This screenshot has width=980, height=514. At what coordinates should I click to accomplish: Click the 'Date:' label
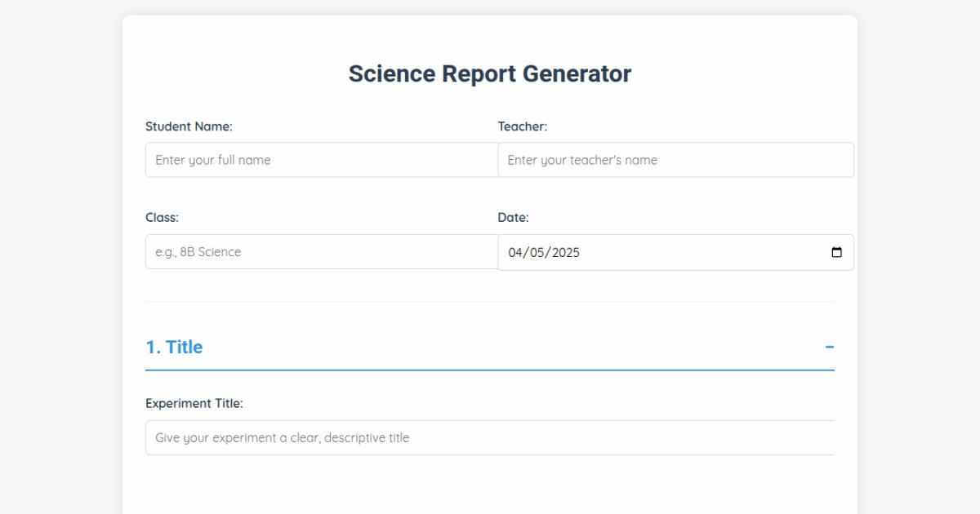point(514,217)
